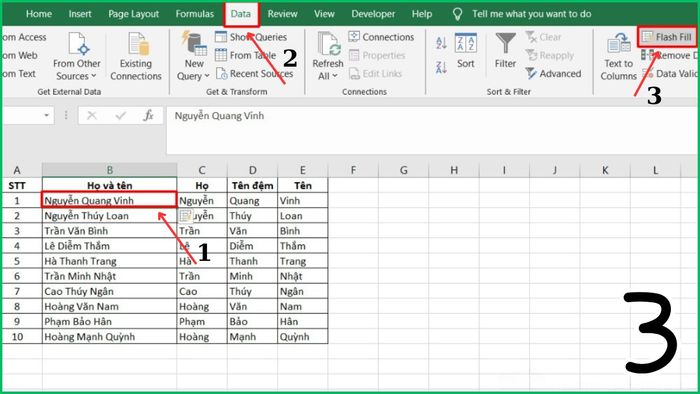The image size is (700, 394).
Task: Select the STT header cell
Action: tap(22, 185)
